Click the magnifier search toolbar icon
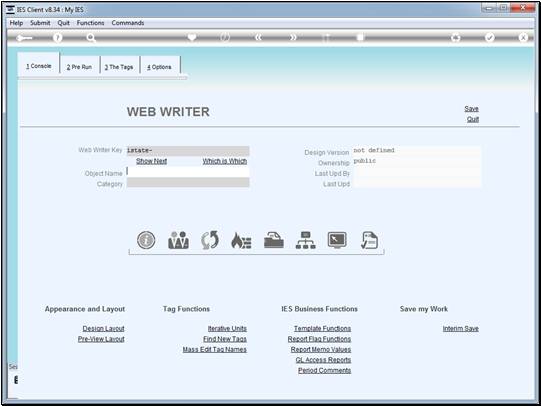Viewport: 541px width, 406px height. 91,38
